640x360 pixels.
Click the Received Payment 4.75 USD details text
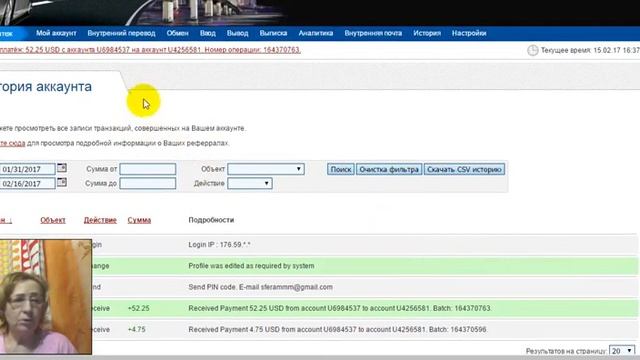[x=338, y=330]
